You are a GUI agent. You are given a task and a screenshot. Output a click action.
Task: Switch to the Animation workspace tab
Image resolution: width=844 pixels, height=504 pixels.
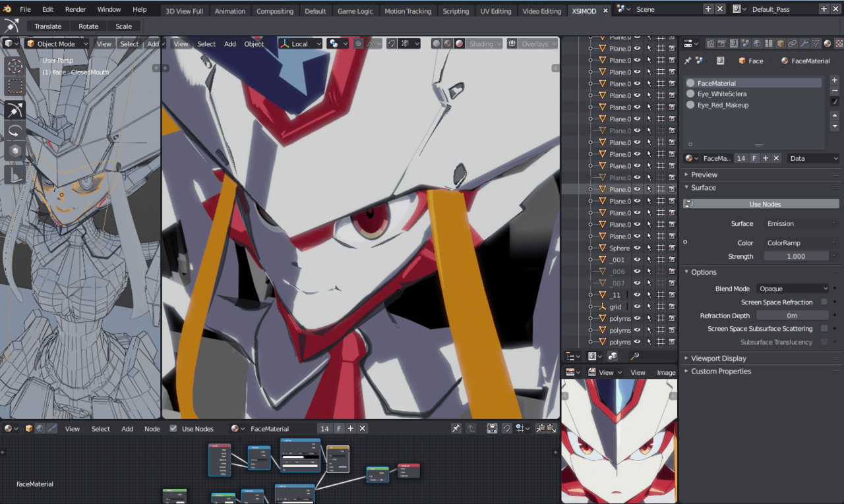230,11
